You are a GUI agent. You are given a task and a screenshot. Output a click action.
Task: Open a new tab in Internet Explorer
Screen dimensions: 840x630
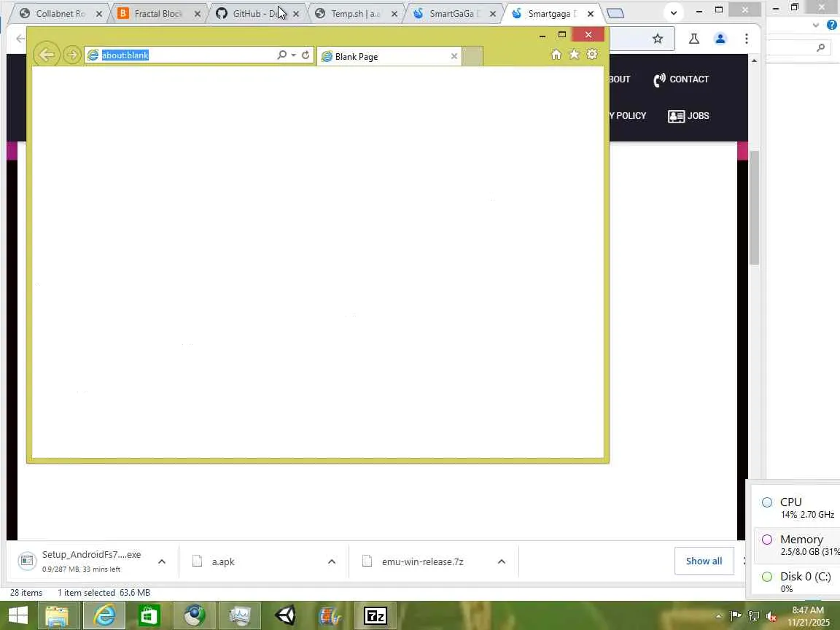coord(472,56)
